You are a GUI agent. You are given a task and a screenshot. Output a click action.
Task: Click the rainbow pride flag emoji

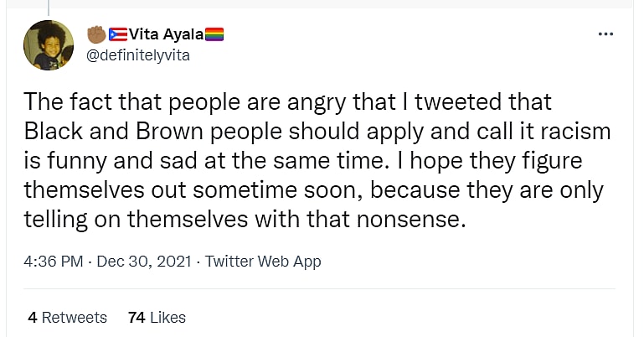pyautogui.click(x=215, y=34)
